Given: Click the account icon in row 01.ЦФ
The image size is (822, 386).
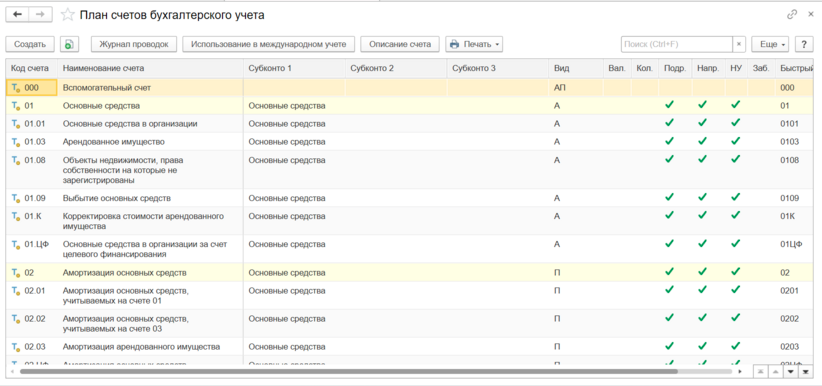Looking at the screenshot, I should click(x=16, y=244).
